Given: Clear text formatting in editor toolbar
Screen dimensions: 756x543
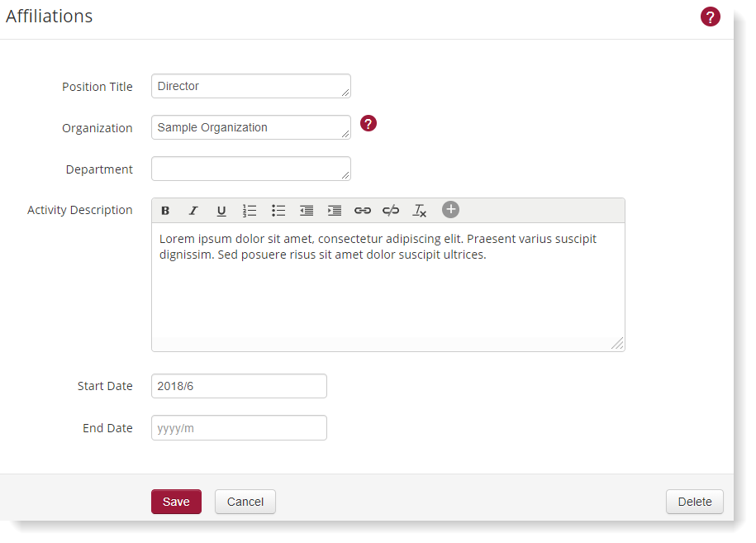Looking at the screenshot, I should [420, 211].
